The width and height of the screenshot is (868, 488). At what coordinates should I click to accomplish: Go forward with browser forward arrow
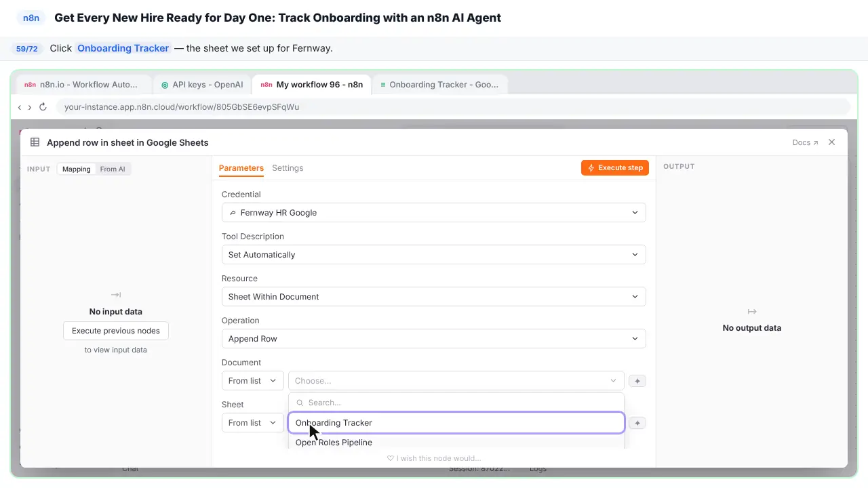(29, 107)
